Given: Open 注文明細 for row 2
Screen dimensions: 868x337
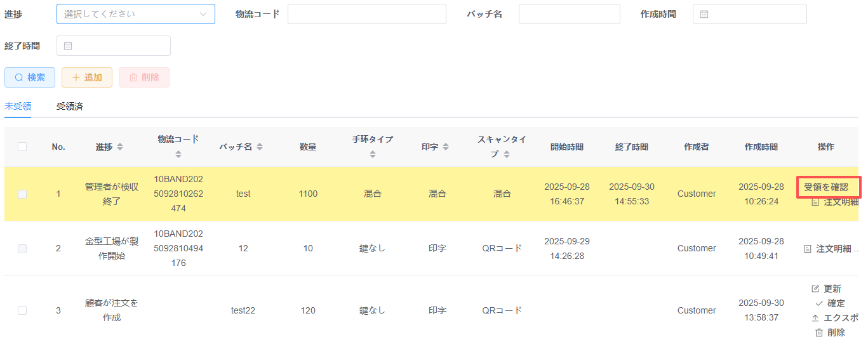Looking at the screenshot, I should pyautogui.click(x=832, y=249).
